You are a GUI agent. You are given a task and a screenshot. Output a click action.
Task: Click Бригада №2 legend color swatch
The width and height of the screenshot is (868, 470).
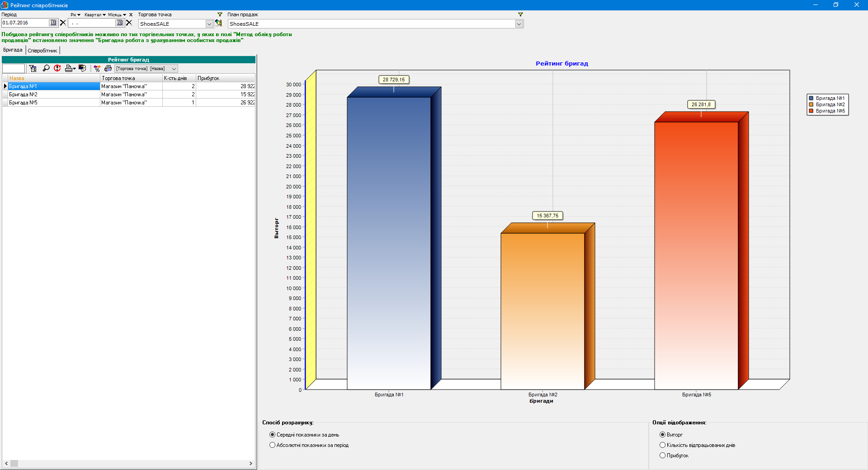point(811,104)
